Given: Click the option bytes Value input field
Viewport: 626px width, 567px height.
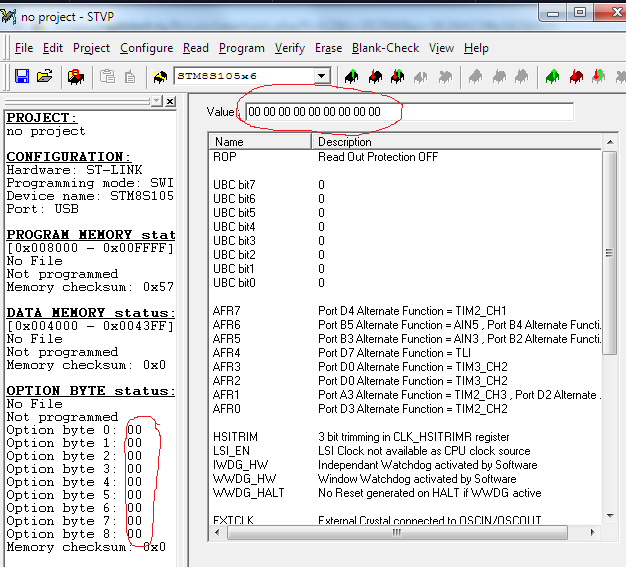Looking at the screenshot, I should [410, 111].
